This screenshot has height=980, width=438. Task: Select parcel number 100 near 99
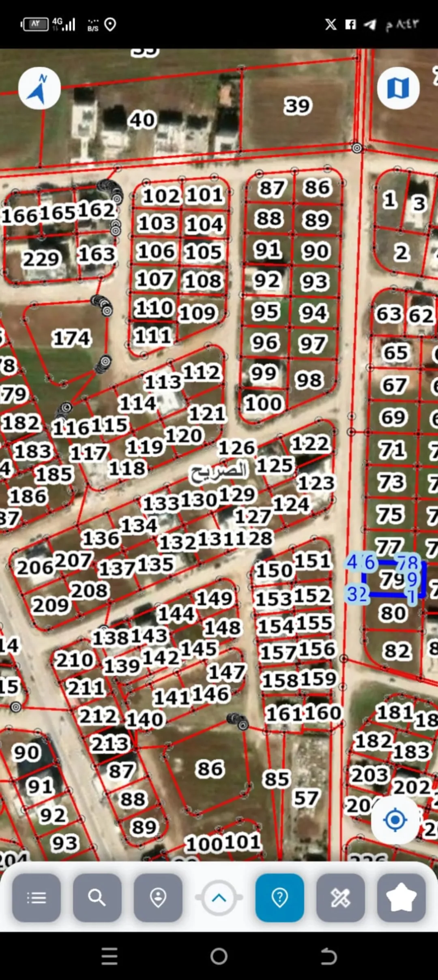coord(263,404)
